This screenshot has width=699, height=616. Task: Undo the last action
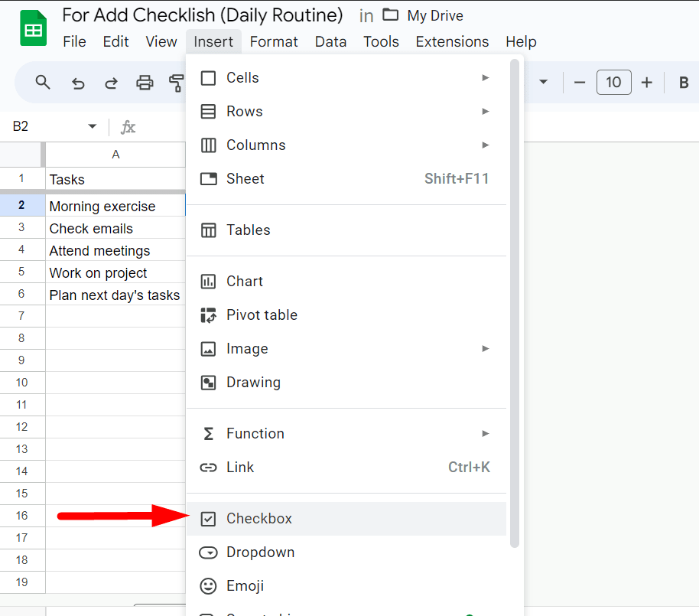[x=77, y=82]
